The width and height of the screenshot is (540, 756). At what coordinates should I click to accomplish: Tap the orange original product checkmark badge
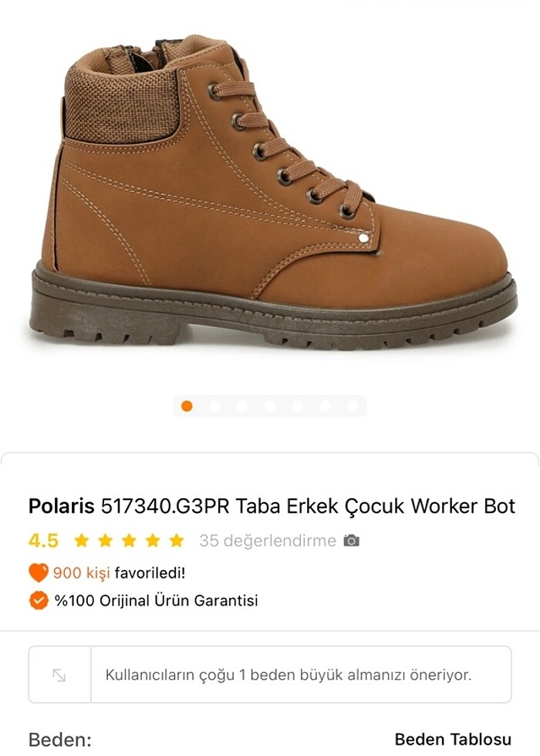click(39, 601)
